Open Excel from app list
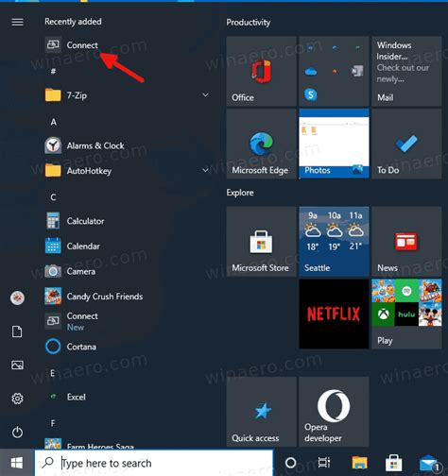448x476 pixels. 65,397
